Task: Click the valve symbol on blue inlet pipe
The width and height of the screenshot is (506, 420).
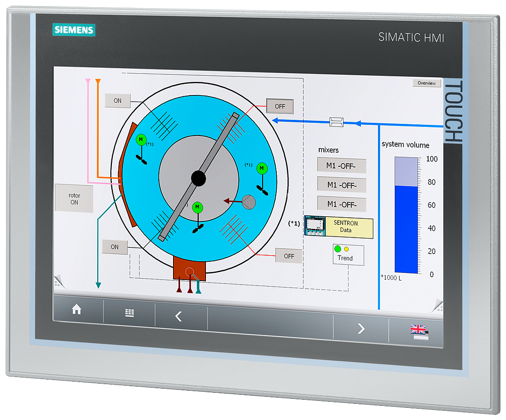Action: [x=336, y=120]
